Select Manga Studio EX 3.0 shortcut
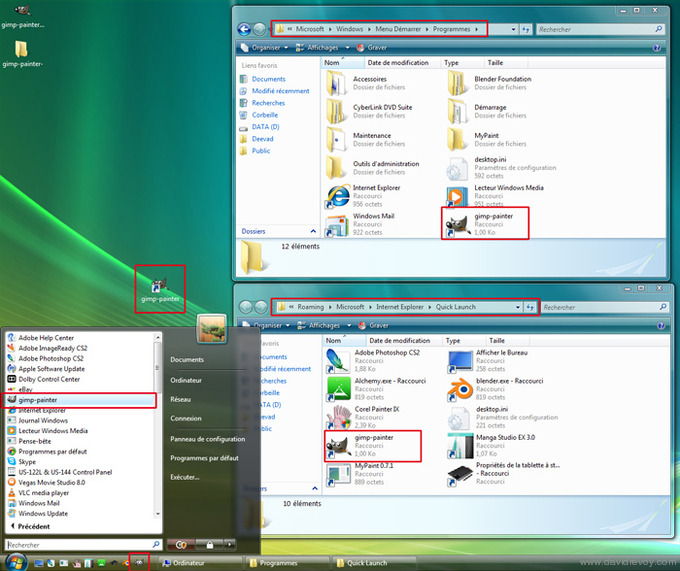The height and width of the screenshot is (571, 680). (x=458, y=443)
